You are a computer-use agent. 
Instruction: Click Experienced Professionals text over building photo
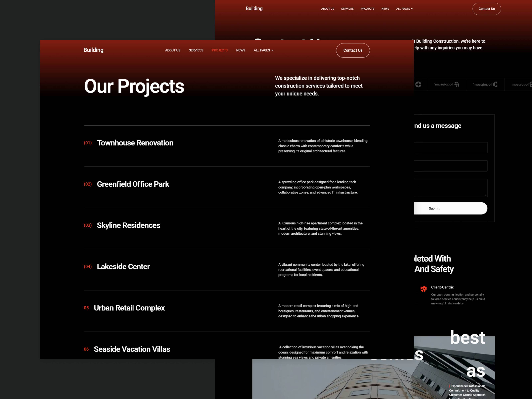(468, 386)
